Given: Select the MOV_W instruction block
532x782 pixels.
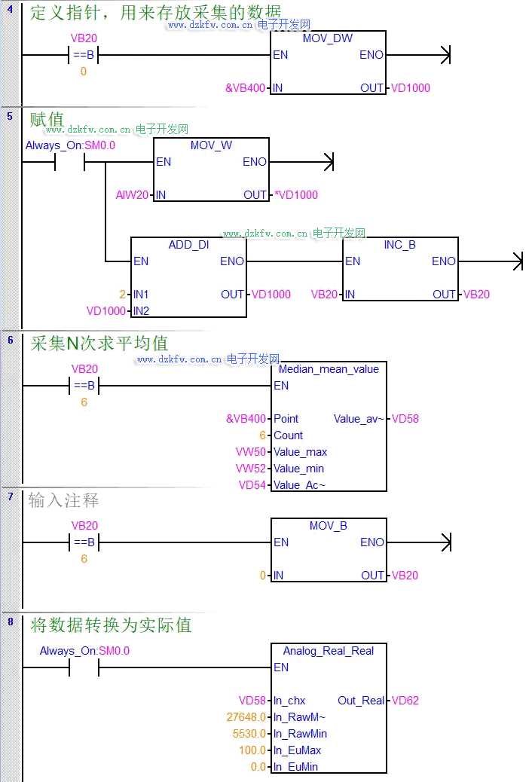Looking at the screenshot, I should (x=211, y=146).
